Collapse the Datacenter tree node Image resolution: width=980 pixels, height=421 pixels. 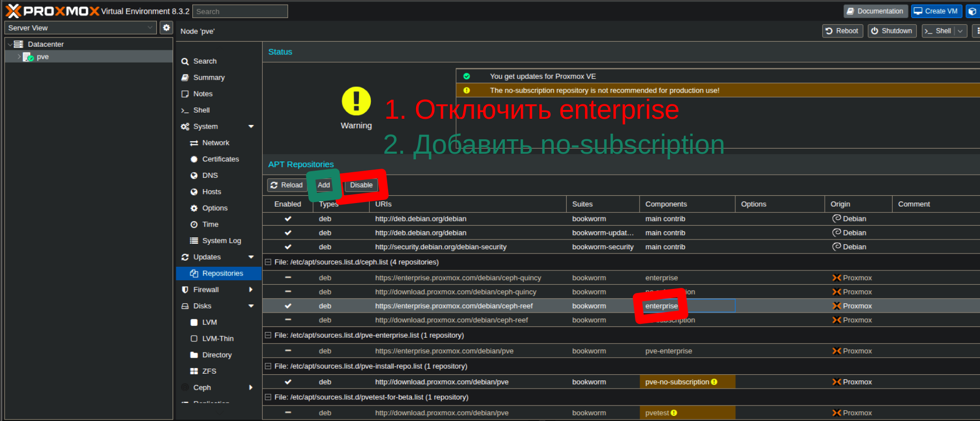coord(10,44)
